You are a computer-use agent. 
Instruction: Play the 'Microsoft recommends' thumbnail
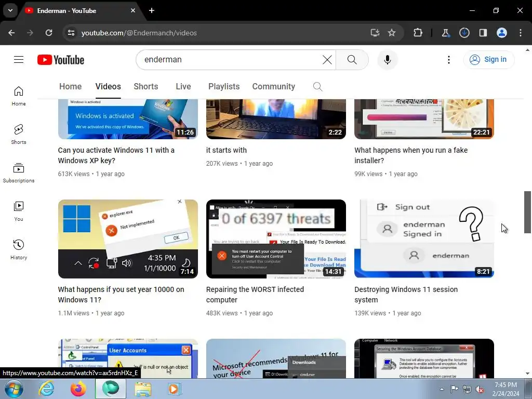(276, 358)
